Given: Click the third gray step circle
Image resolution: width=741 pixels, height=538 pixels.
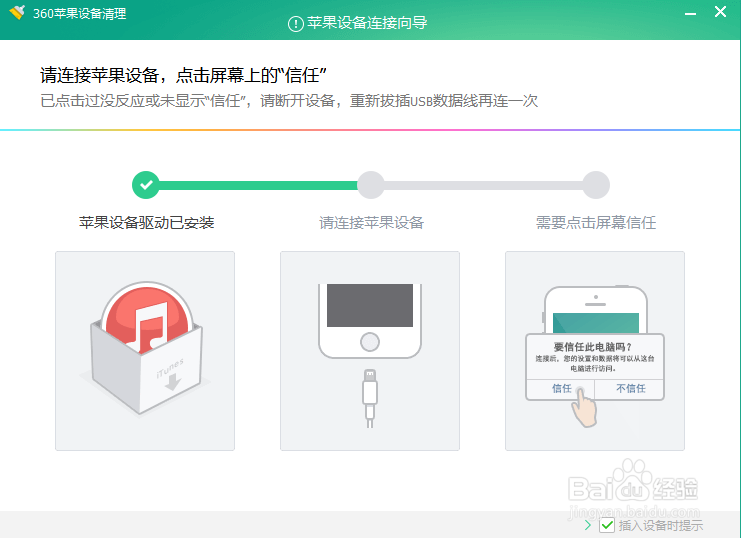Looking at the screenshot, I should [x=595, y=185].
